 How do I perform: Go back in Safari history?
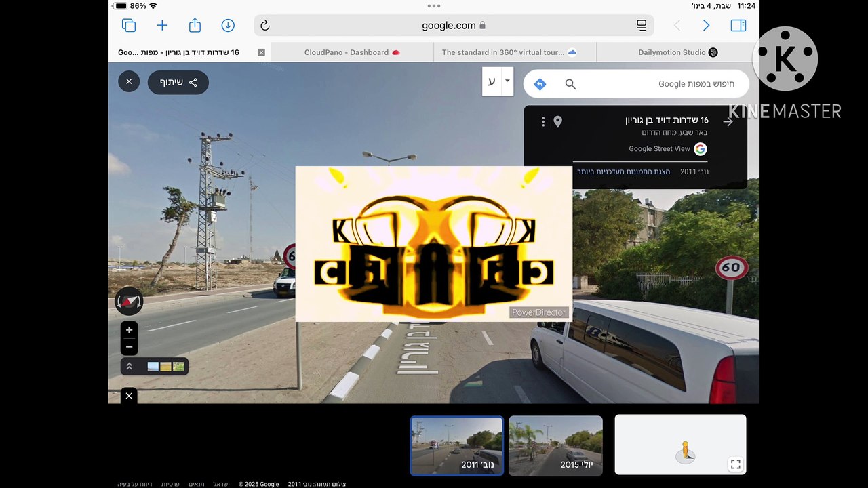click(x=677, y=25)
